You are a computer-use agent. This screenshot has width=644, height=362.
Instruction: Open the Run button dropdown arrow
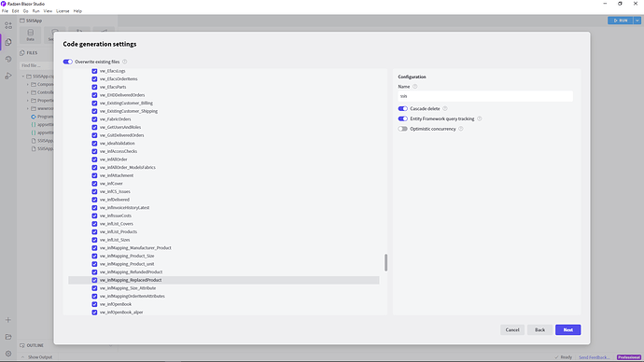tap(637, 21)
